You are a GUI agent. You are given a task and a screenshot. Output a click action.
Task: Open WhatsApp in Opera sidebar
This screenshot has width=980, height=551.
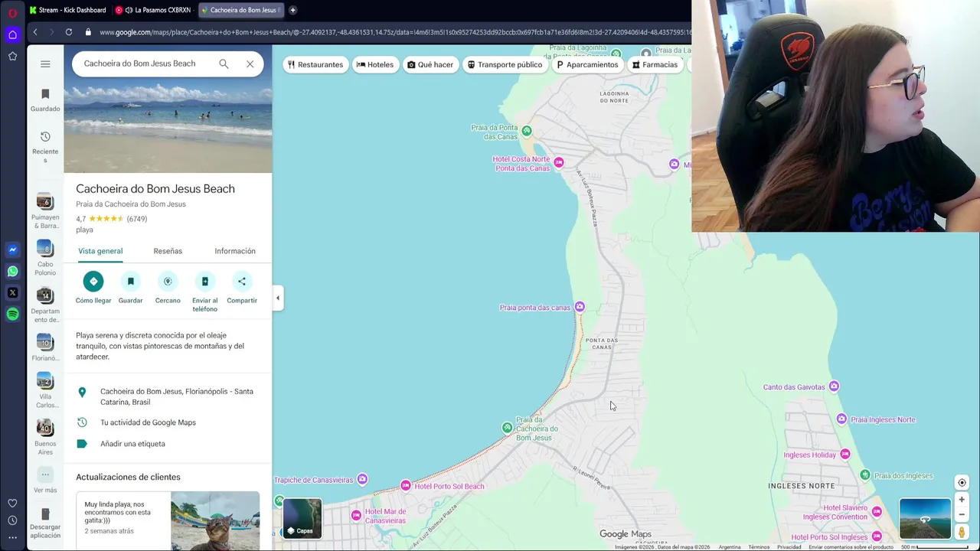point(12,271)
